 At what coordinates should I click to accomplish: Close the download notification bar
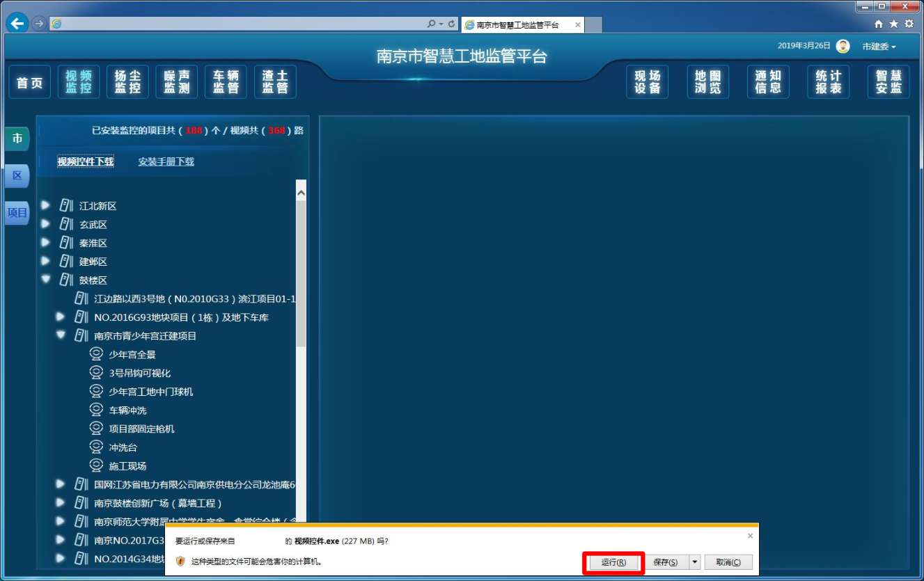[x=750, y=536]
